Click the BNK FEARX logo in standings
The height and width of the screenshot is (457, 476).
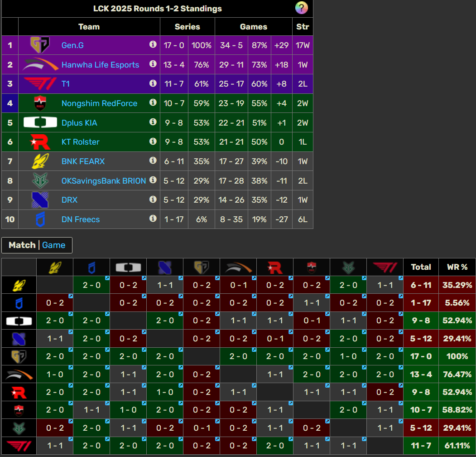[x=40, y=161]
